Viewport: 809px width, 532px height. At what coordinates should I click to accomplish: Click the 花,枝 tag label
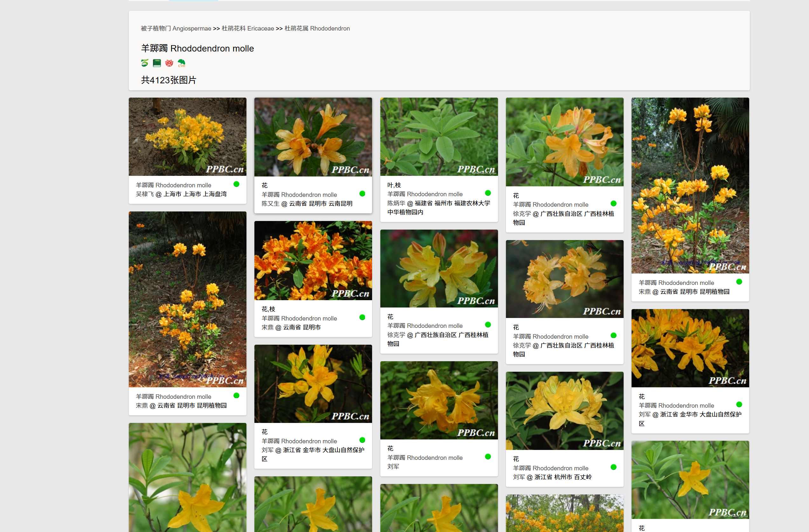pos(268,309)
